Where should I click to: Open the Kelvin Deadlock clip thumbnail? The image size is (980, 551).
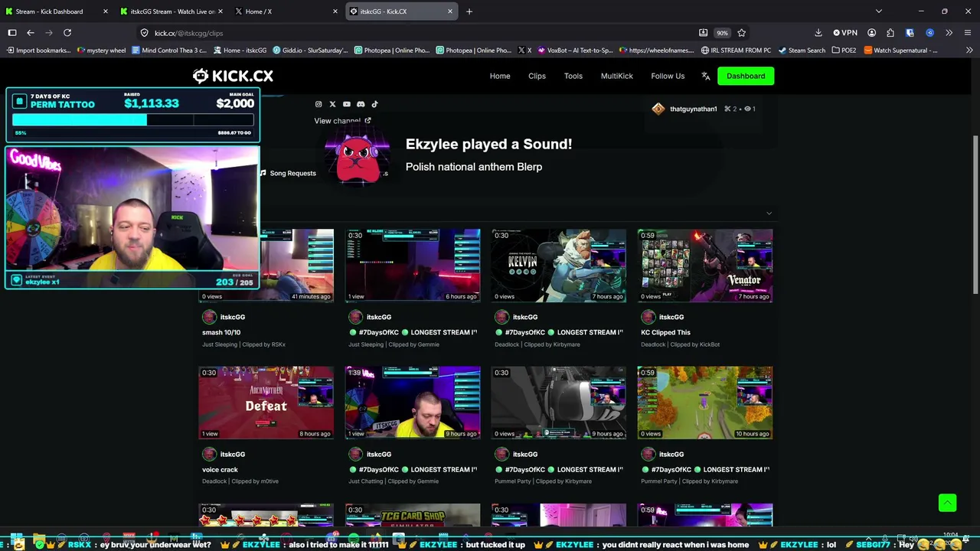(x=559, y=265)
